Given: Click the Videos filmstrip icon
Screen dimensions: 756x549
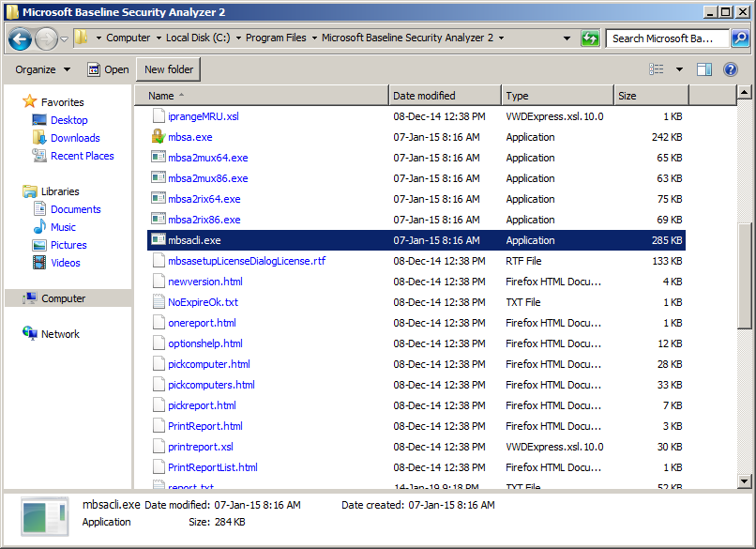Looking at the screenshot, I should 39,263.
